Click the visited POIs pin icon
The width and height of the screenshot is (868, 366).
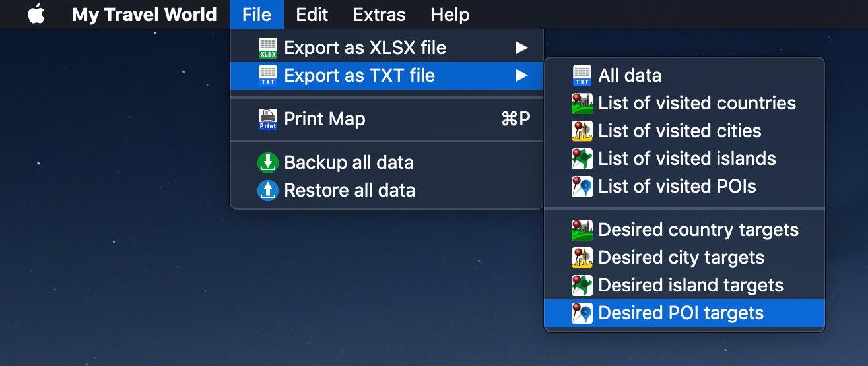[582, 187]
